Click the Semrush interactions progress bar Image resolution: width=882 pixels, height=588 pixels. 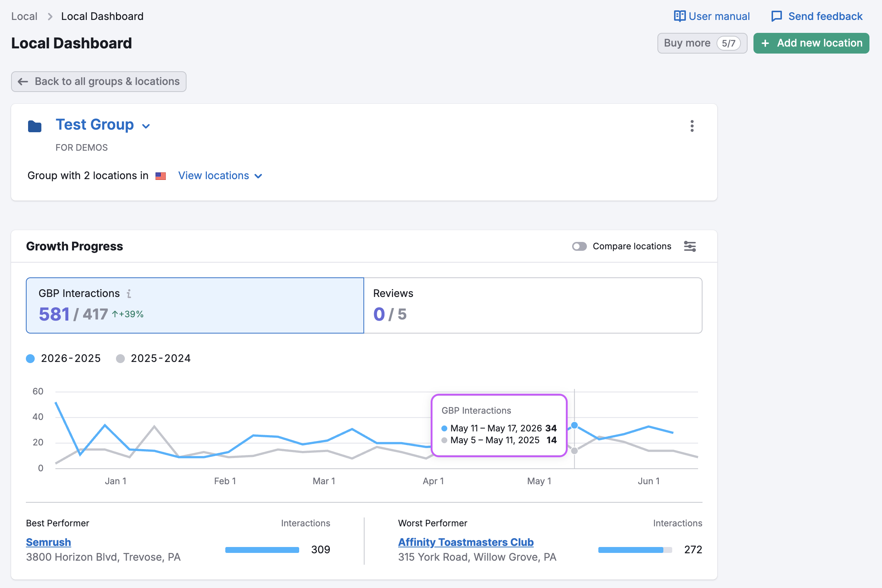point(262,550)
